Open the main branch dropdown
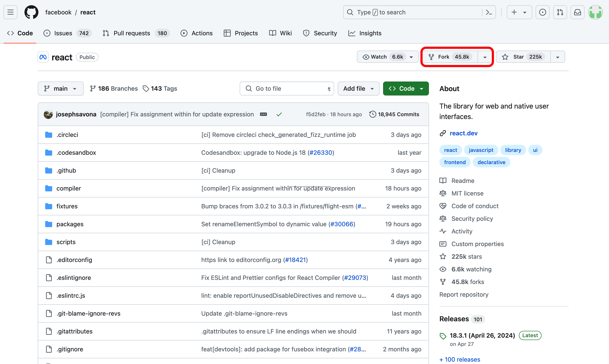Screen dimensions: 609x364 click(x=60, y=88)
